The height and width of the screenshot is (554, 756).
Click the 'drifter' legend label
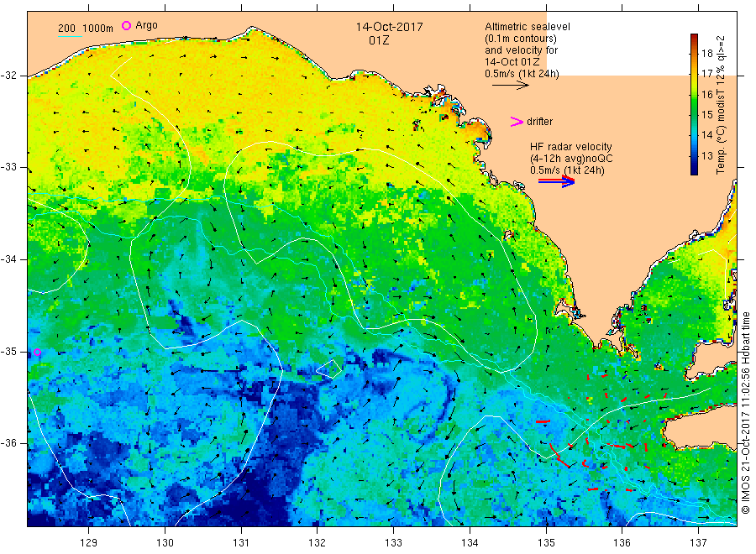pos(539,122)
